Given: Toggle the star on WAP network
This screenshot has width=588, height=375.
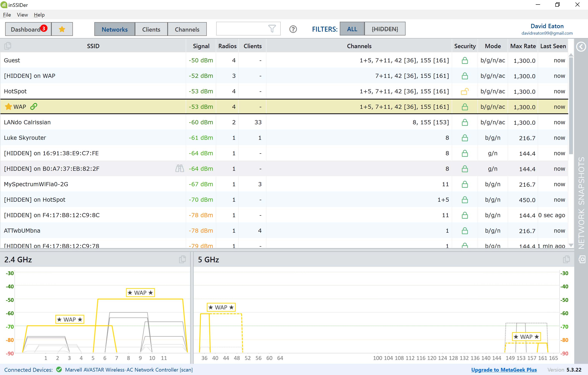Looking at the screenshot, I should click(8, 106).
